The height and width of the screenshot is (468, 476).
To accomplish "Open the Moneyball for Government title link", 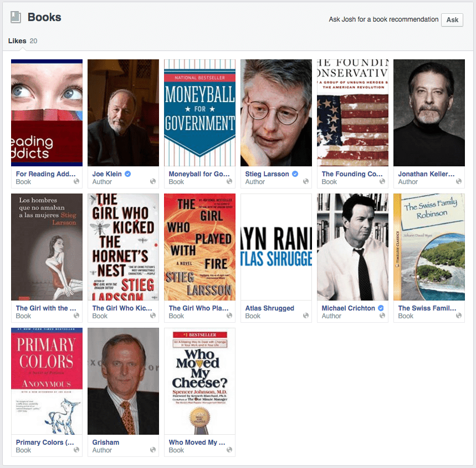I will [x=199, y=174].
